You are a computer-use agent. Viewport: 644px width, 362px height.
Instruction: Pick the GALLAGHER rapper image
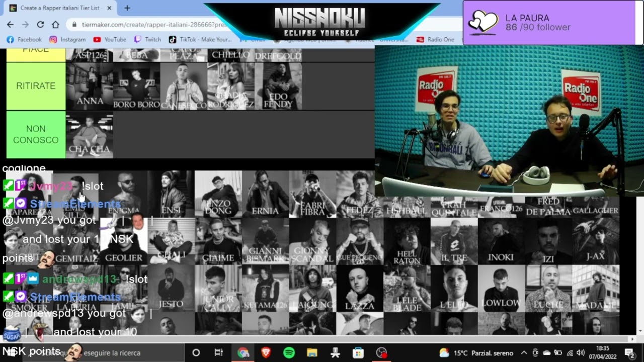tap(596, 207)
